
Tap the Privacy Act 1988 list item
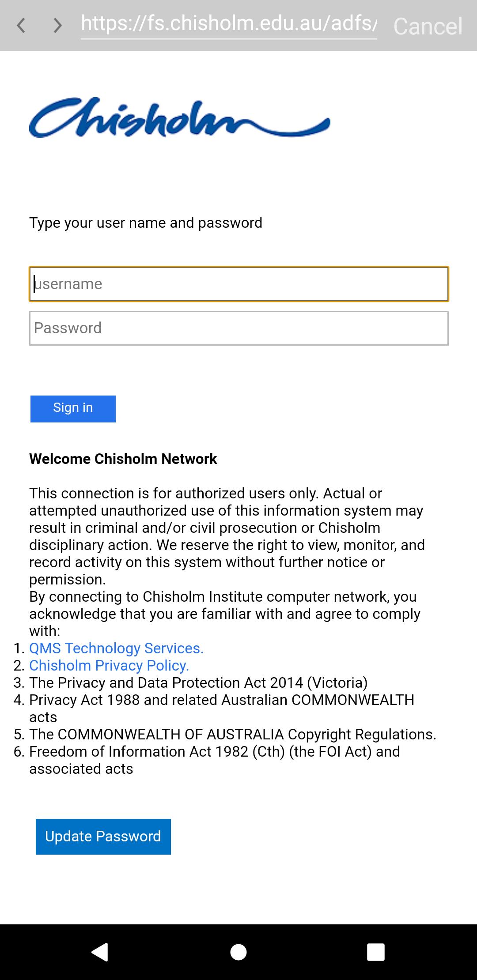(x=221, y=700)
